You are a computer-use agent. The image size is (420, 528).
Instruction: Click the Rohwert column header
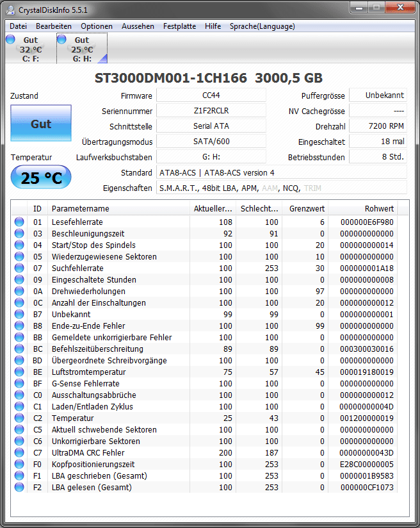coord(363,208)
